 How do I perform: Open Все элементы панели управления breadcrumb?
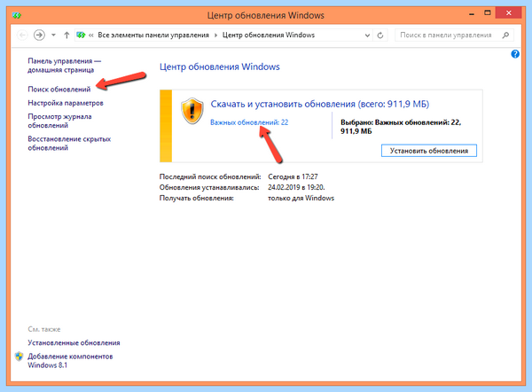153,35
